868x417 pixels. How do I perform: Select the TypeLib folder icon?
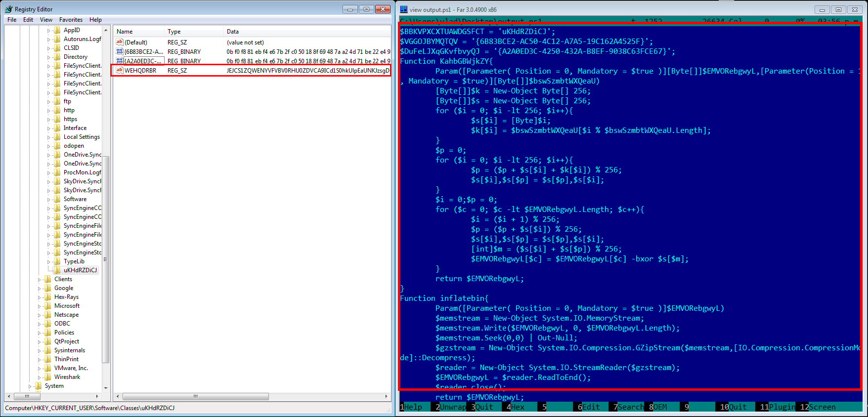click(x=57, y=261)
